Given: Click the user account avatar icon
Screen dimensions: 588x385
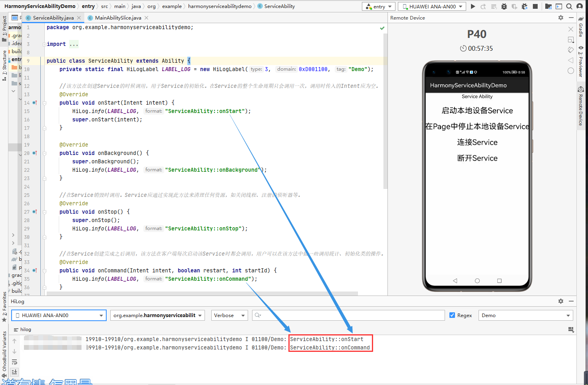Looking at the screenshot, I should (580, 6).
